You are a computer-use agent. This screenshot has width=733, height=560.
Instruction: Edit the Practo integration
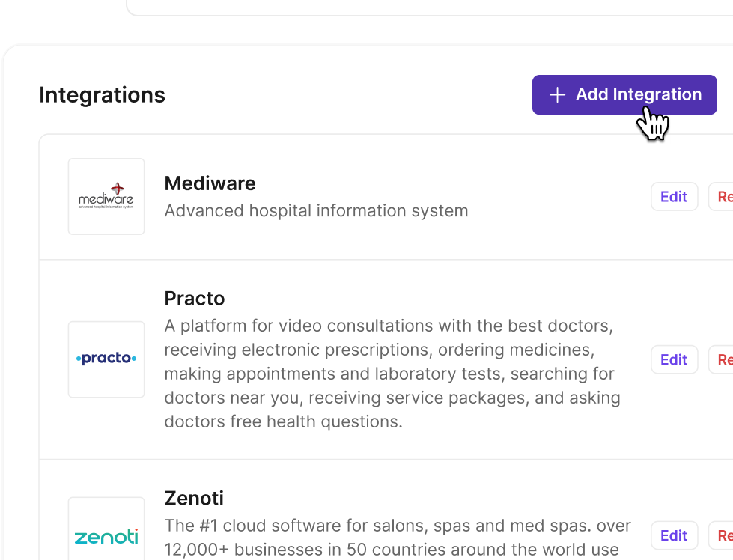point(674,359)
